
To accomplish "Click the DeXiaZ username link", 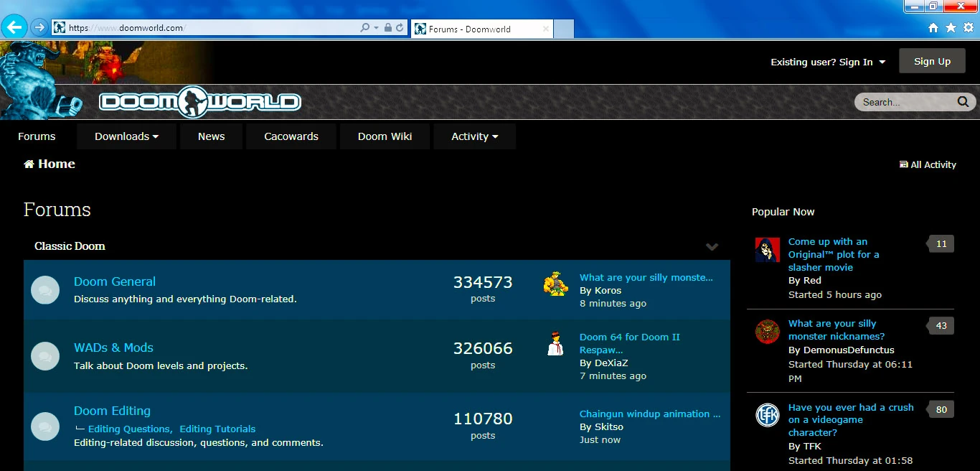I will [611, 363].
